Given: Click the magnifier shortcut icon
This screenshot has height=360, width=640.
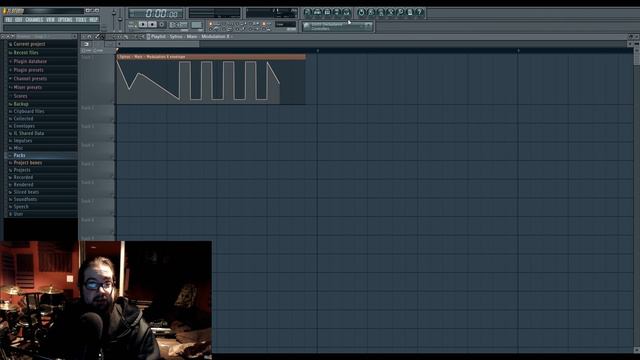Looking at the screenshot, I should 400,12.
